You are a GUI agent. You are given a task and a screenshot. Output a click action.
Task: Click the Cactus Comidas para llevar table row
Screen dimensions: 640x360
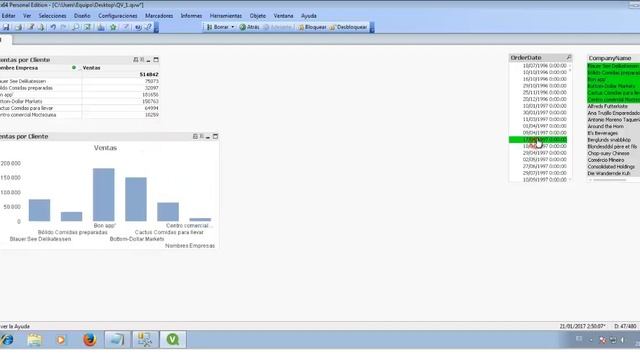tap(80, 108)
